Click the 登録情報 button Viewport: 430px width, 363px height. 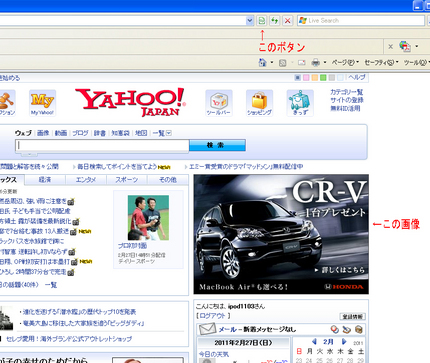(x=352, y=316)
